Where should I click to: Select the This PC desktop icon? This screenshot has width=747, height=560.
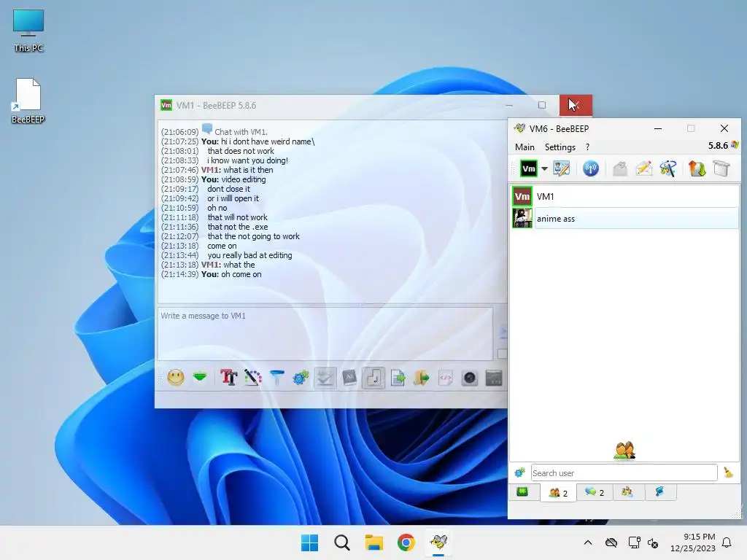click(28, 31)
